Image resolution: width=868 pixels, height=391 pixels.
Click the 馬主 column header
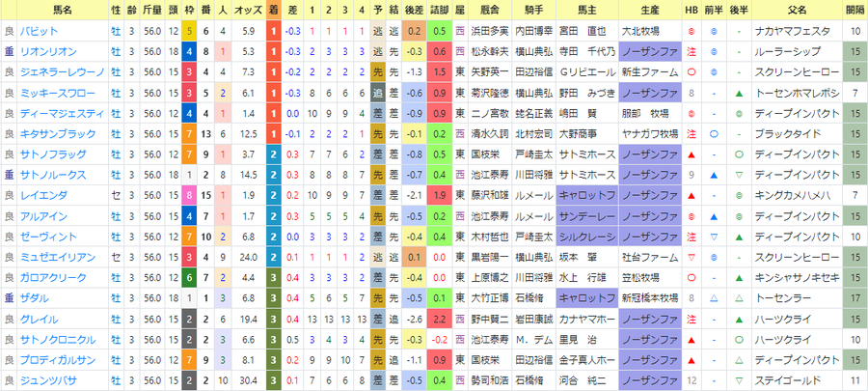pyautogui.click(x=586, y=10)
